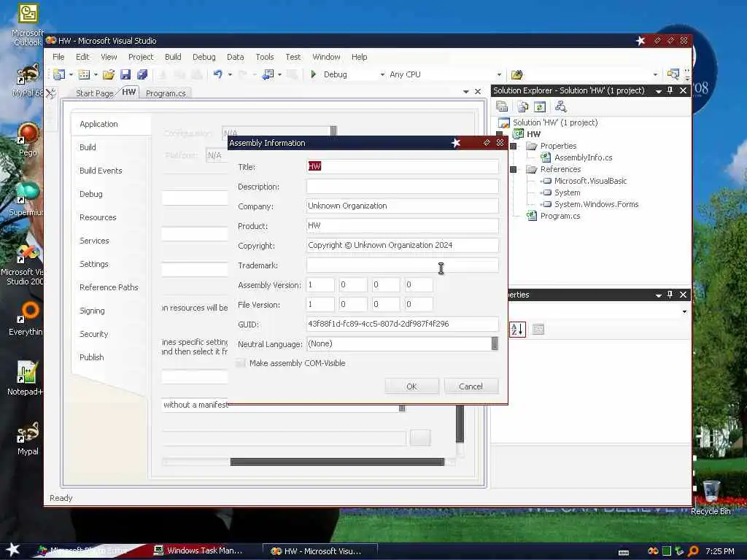Image resolution: width=747 pixels, height=560 pixels.
Task: Select Microsoft.VisualBasic reference
Action: pyautogui.click(x=590, y=181)
